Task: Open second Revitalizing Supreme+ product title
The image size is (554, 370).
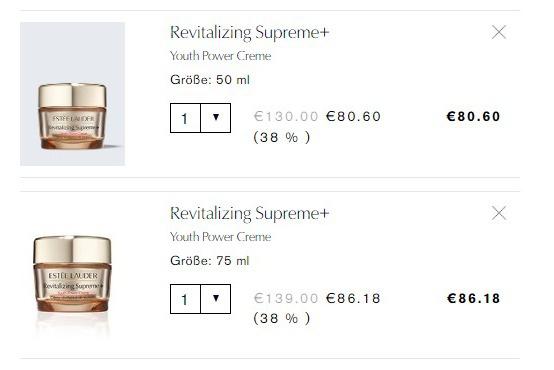Action: point(249,214)
